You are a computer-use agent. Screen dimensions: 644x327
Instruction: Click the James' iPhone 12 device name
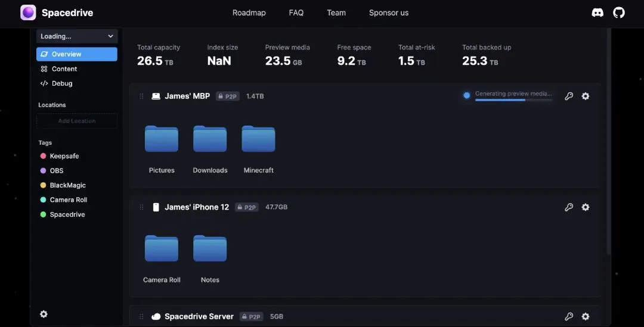[x=197, y=207]
